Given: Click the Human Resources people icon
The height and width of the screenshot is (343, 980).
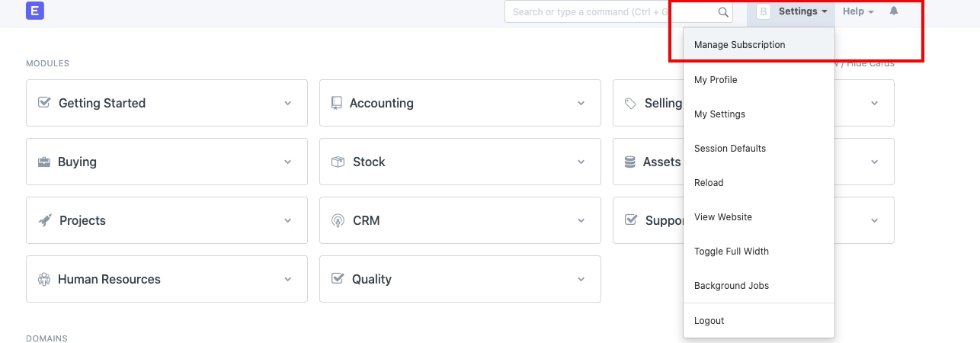Looking at the screenshot, I should tap(44, 279).
